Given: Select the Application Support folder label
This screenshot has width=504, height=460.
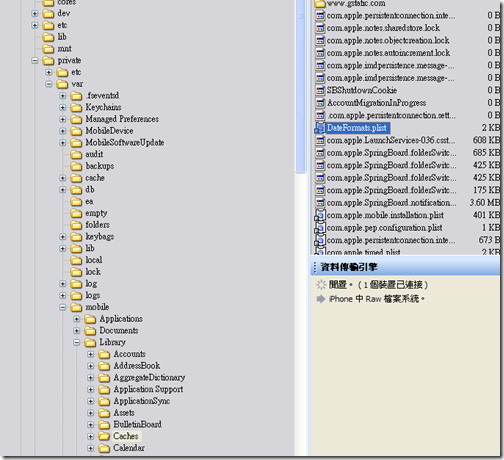Looking at the screenshot, I should 148,389.
